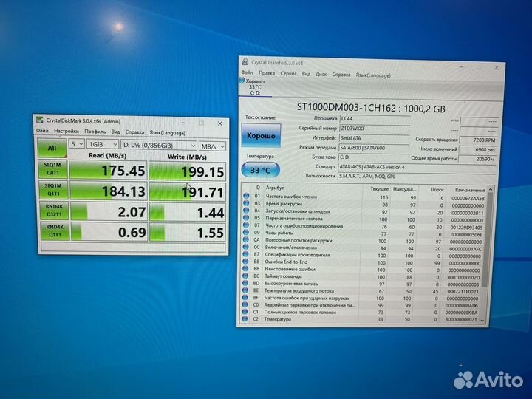
Task: Open Язык(Language) menu in CrystalDiskMark
Action: tap(167, 133)
